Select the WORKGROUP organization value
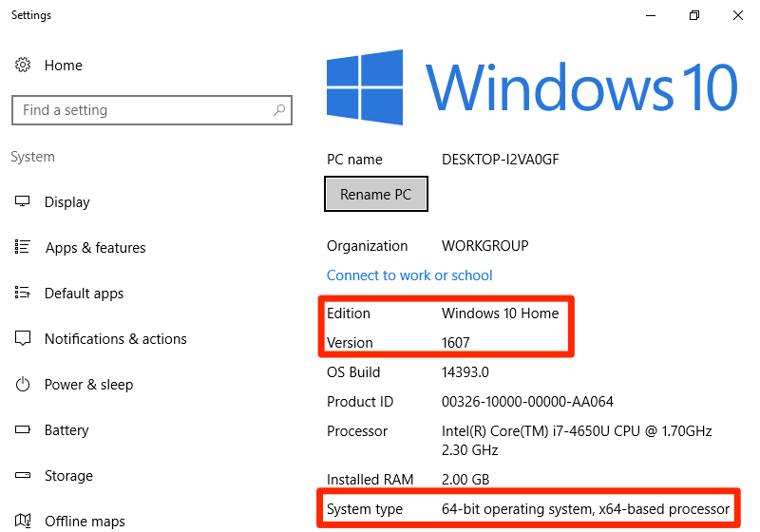 coord(485,246)
